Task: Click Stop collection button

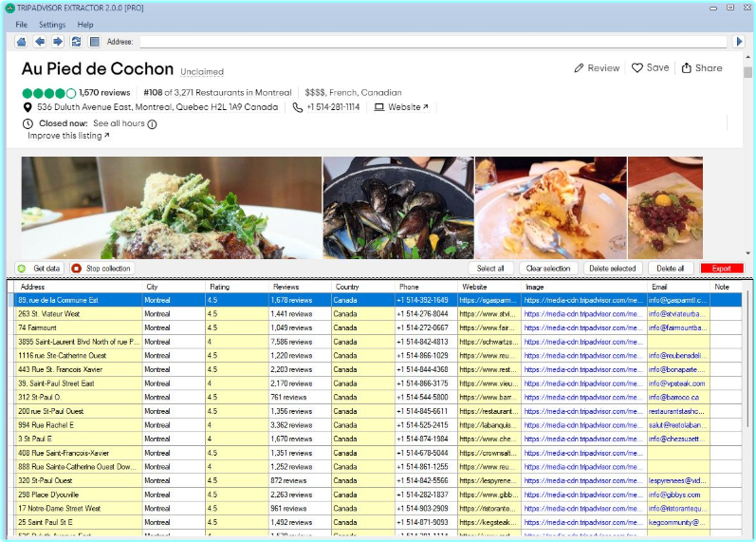Action: [x=101, y=269]
